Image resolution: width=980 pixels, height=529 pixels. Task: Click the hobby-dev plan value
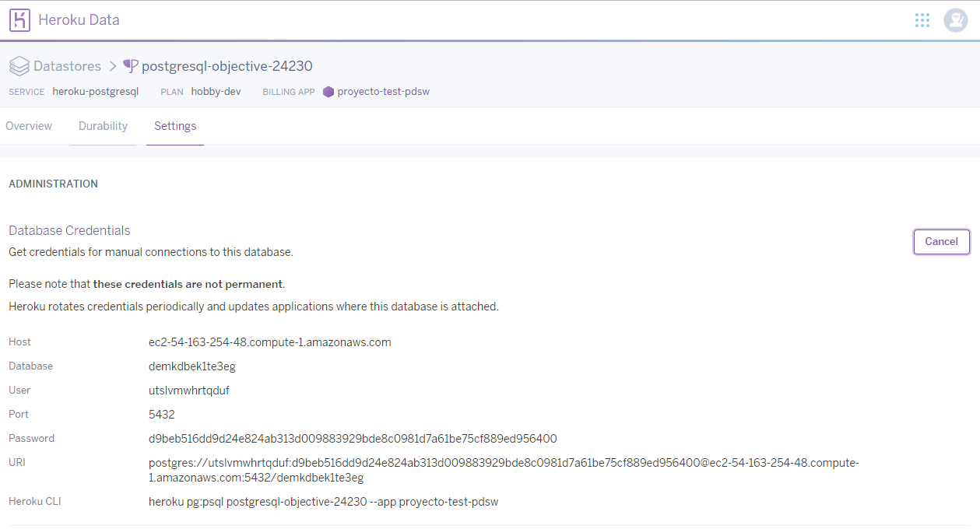tap(216, 92)
